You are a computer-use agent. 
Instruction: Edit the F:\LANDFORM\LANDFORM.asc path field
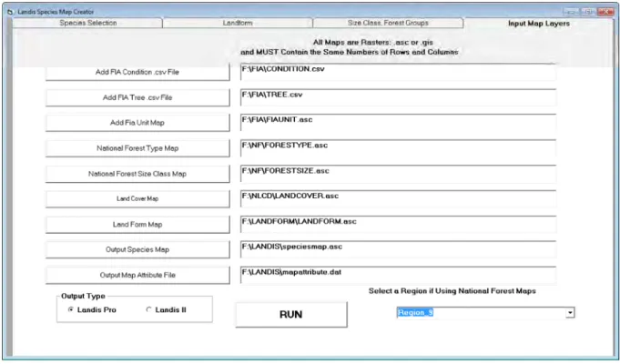click(x=398, y=225)
